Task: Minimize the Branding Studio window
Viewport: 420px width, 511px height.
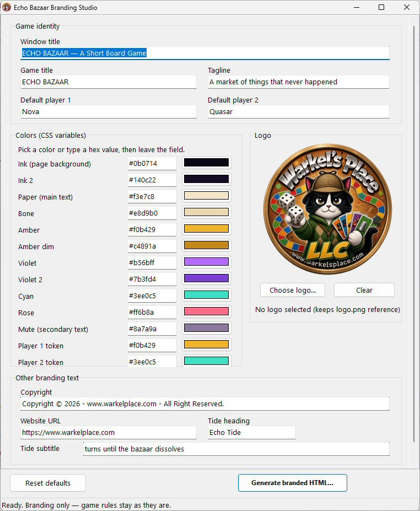Action: [x=357, y=7]
